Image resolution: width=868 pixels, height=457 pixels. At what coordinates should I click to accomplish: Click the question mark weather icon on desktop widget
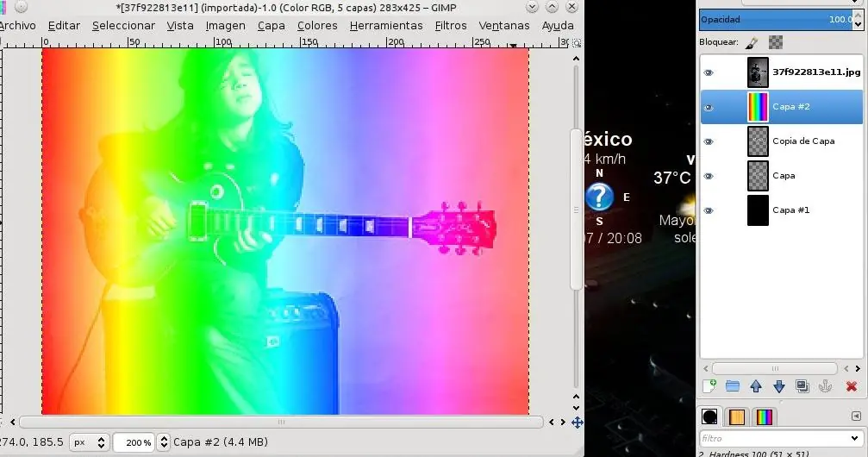(600, 196)
